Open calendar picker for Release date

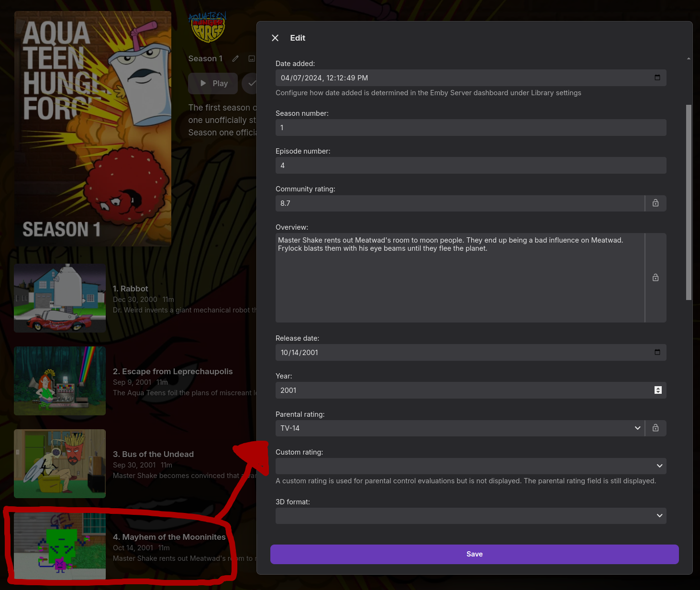[x=657, y=352]
